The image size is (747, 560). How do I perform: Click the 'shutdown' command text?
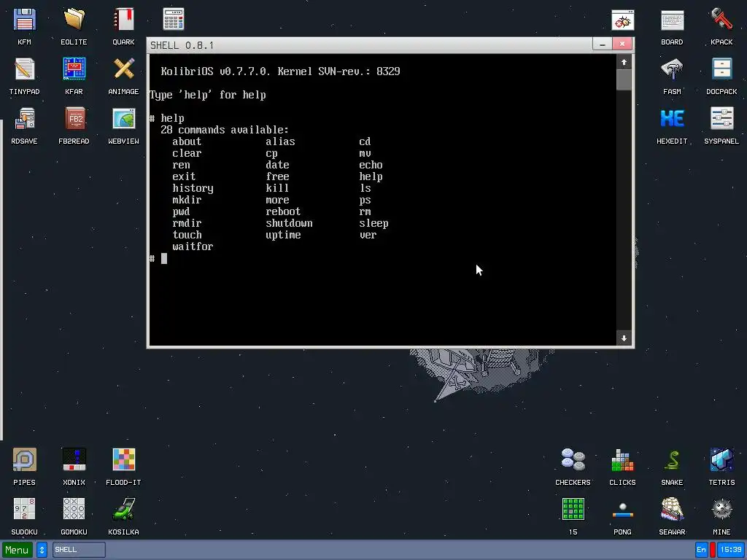click(289, 223)
